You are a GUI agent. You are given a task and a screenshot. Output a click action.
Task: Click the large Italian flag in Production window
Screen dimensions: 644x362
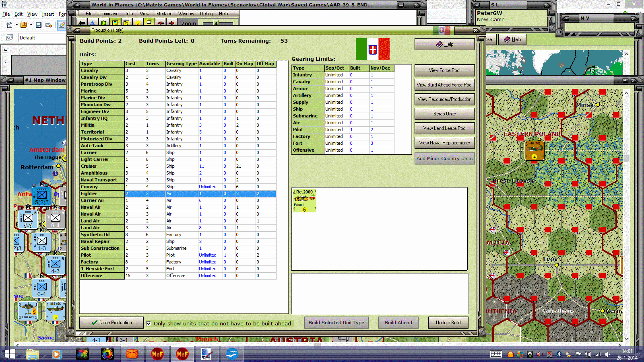tap(373, 49)
